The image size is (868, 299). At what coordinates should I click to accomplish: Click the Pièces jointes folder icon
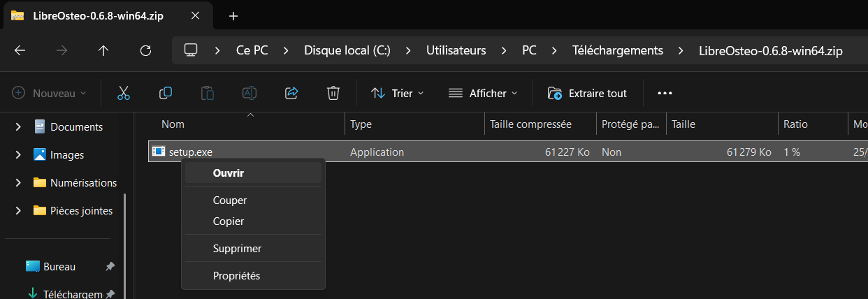(40, 210)
